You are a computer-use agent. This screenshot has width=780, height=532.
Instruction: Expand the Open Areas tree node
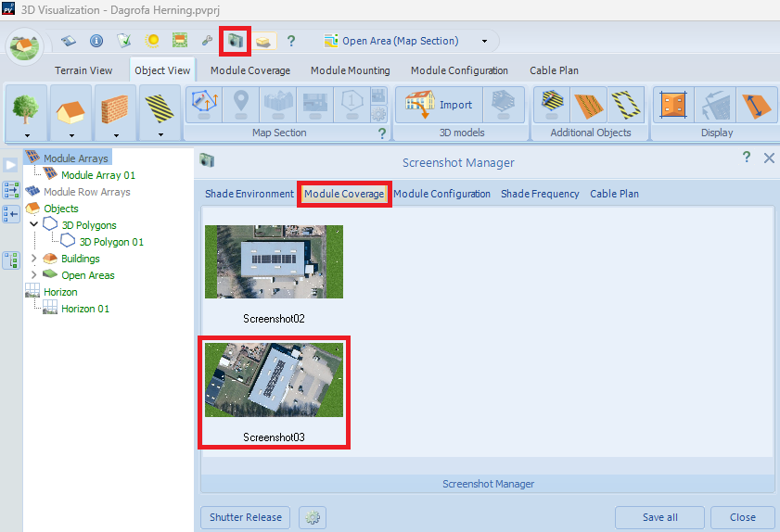tap(35, 275)
